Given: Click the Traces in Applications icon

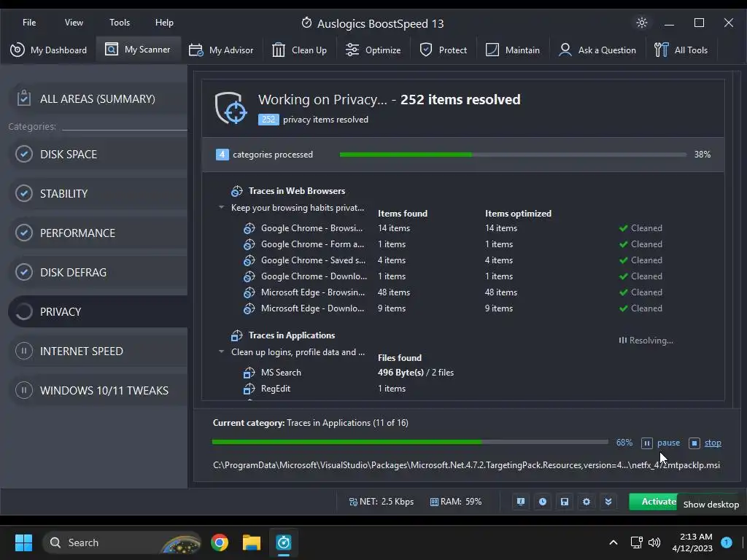Looking at the screenshot, I should (237, 335).
